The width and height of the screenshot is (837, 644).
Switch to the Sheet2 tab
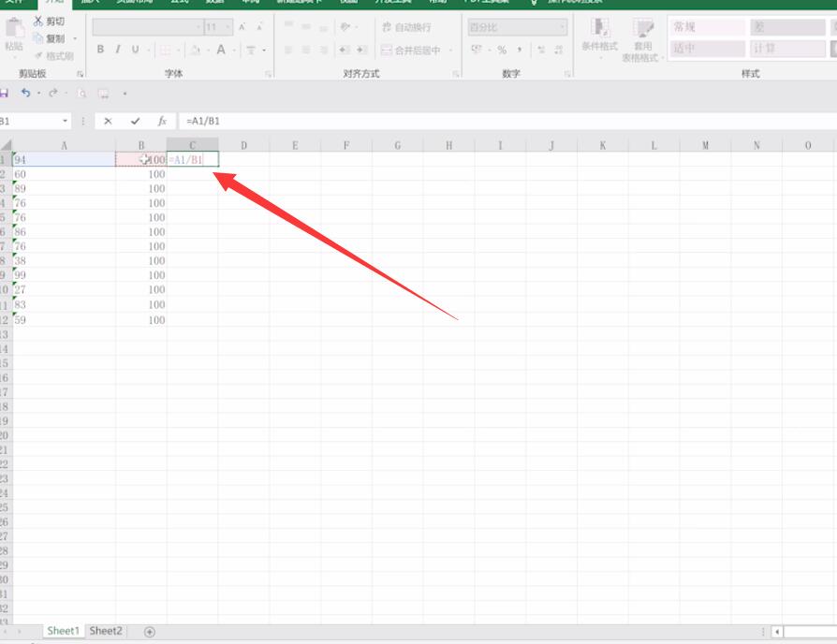click(106, 631)
